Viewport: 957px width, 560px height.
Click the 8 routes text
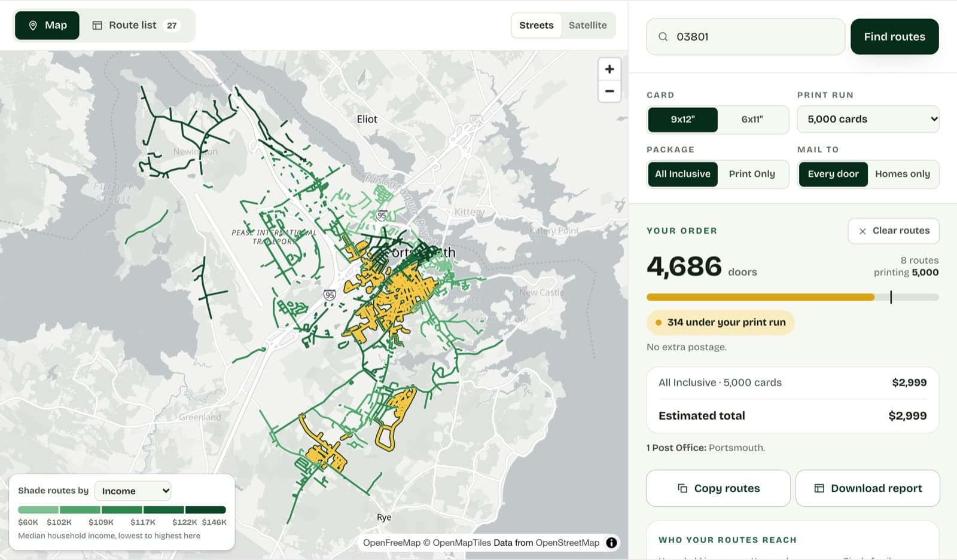point(919,261)
